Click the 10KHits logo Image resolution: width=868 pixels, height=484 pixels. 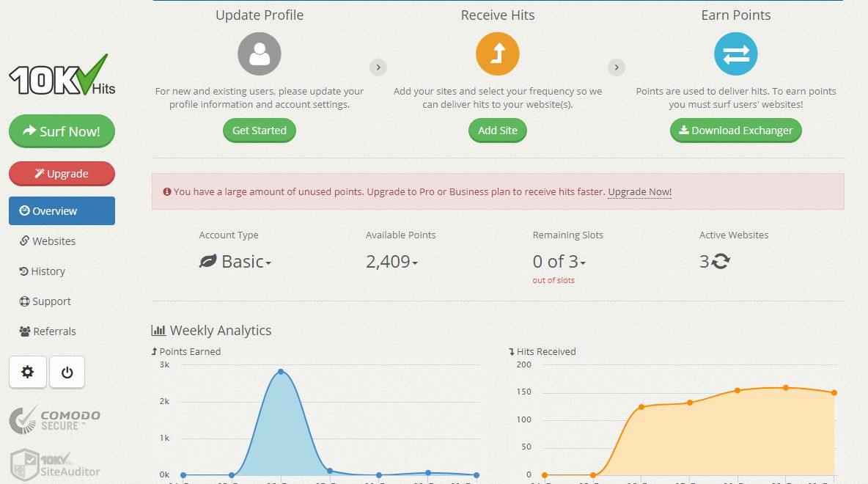pos(62,75)
